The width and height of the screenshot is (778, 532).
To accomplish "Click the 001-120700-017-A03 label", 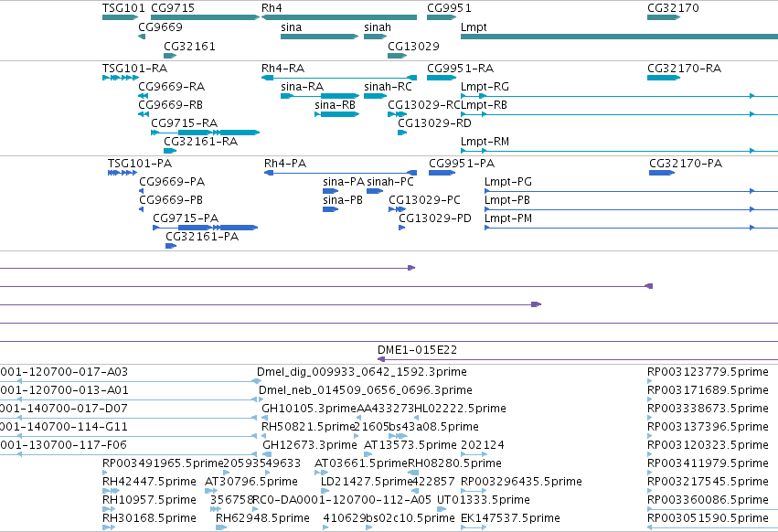I will (x=64, y=372).
